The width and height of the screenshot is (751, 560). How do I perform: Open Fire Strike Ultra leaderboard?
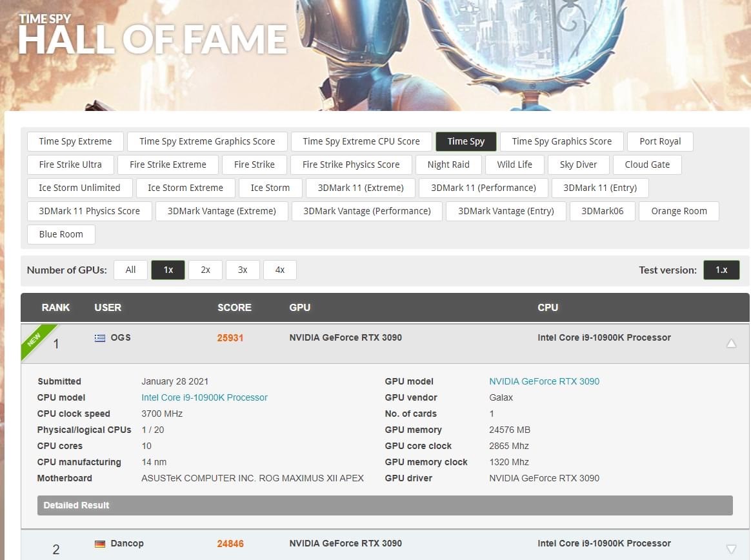point(70,165)
